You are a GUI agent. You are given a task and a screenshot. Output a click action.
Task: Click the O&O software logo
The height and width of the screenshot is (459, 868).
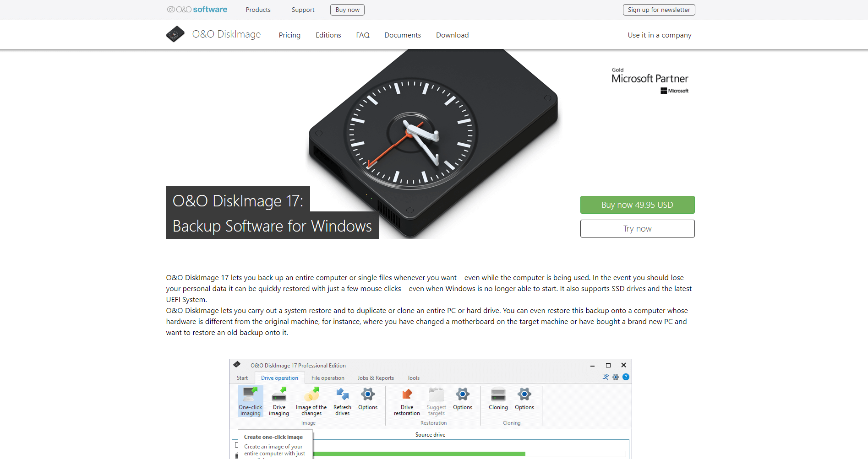tap(197, 10)
